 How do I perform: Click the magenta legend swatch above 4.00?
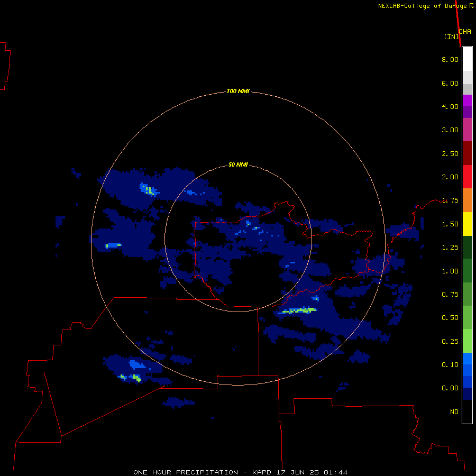coord(467,100)
